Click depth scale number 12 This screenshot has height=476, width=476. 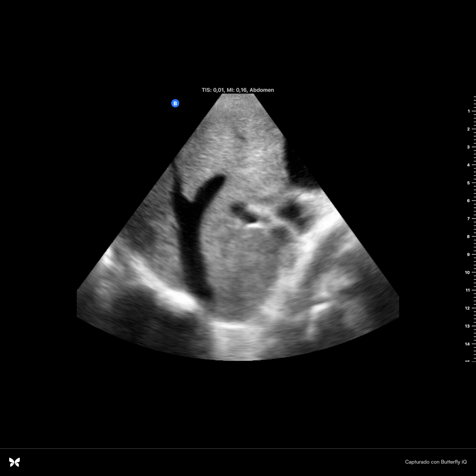(x=467, y=308)
